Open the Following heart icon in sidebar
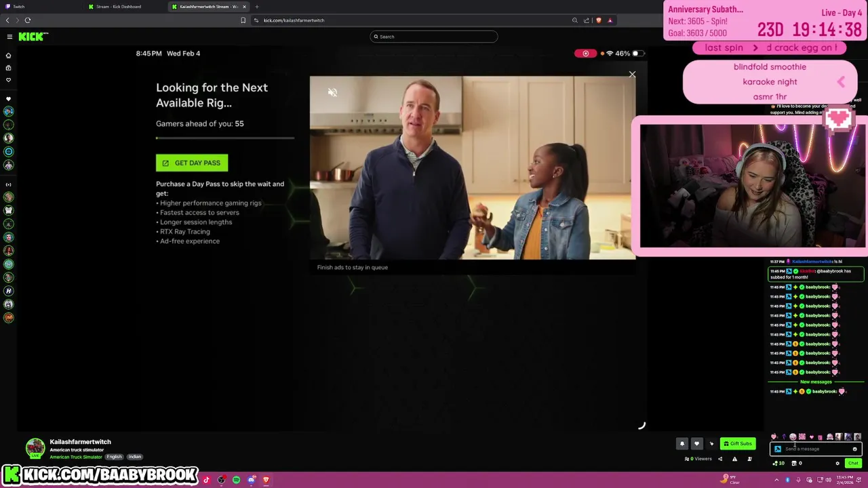The image size is (868, 488). [x=8, y=80]
